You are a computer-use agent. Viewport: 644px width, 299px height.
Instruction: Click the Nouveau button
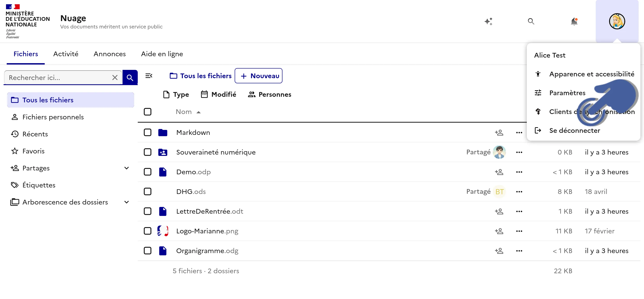pos(258,76)
